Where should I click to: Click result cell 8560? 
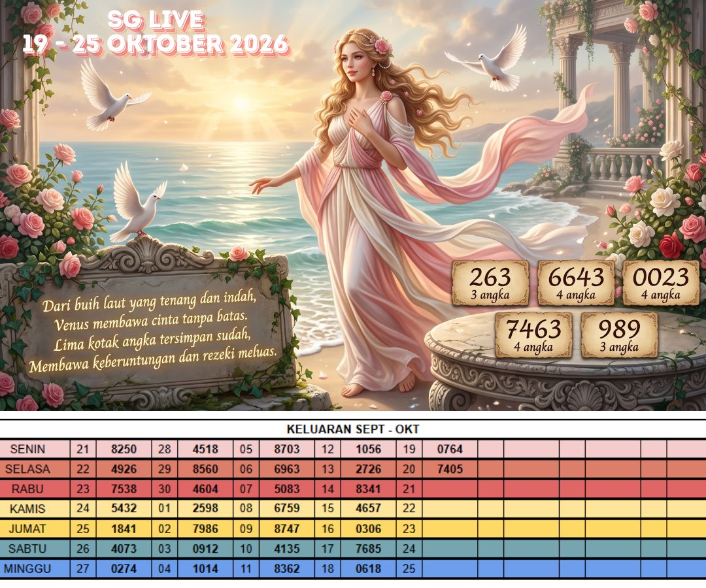[x=205, y=469]
